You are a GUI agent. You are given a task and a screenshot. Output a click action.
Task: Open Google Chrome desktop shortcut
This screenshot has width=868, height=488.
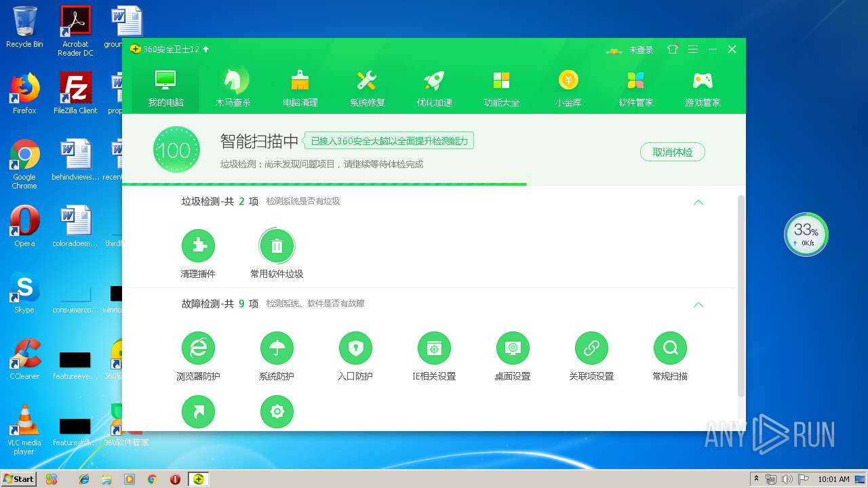point(24,164)
